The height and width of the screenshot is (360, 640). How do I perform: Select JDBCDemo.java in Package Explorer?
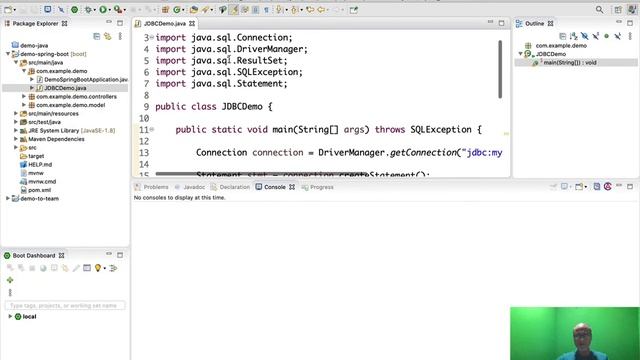[65, 88]
